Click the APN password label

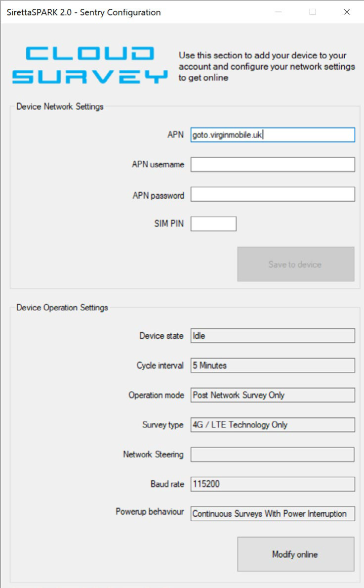(x=158, y=195)
